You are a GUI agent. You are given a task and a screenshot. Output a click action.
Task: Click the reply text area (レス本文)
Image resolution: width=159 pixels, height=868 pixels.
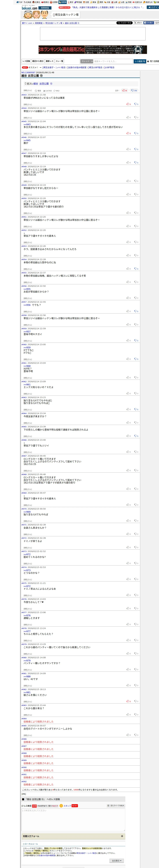point(73,820)
